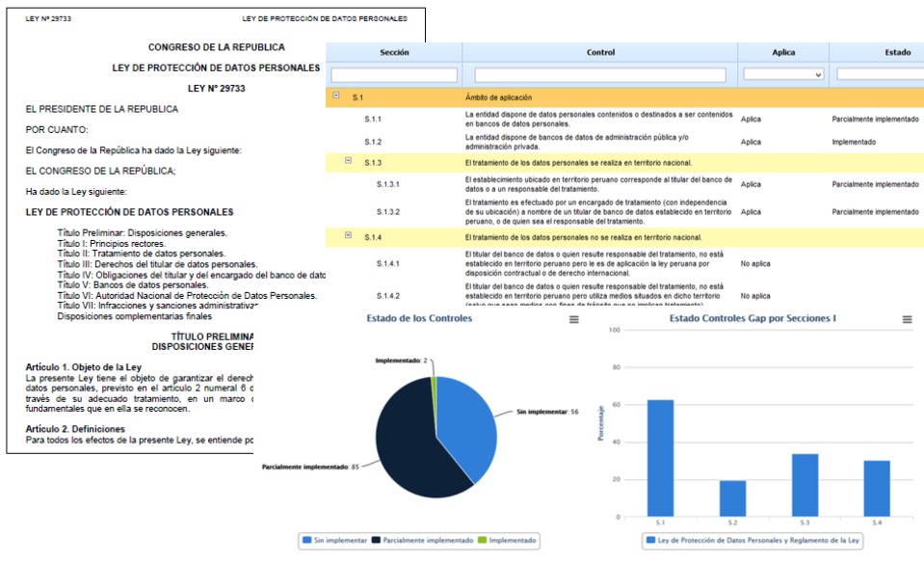Click the S.3 bar in the bar chart
Screen dimensions: 924x563
click(805, 485)
